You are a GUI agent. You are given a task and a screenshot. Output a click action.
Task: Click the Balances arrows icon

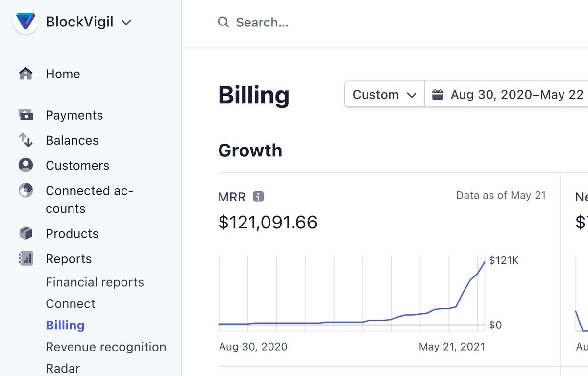[x=25, y=140]
